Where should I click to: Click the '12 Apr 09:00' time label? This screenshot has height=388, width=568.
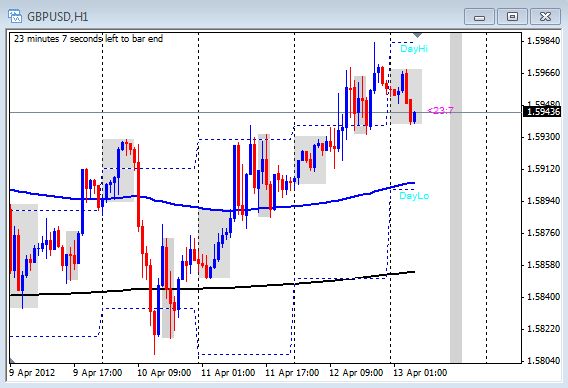(x=356, y=373)
